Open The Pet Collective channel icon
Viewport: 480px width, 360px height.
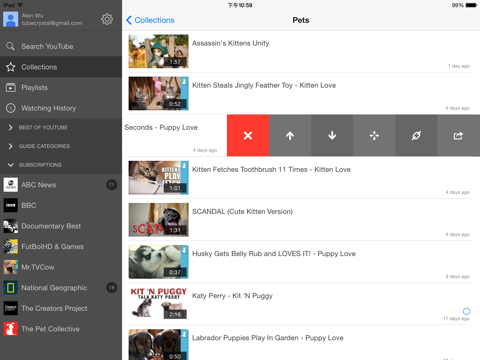tap(11, 329)
